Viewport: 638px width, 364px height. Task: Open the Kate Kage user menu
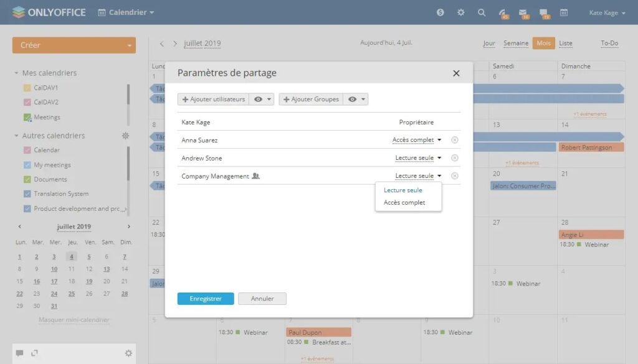607,13
